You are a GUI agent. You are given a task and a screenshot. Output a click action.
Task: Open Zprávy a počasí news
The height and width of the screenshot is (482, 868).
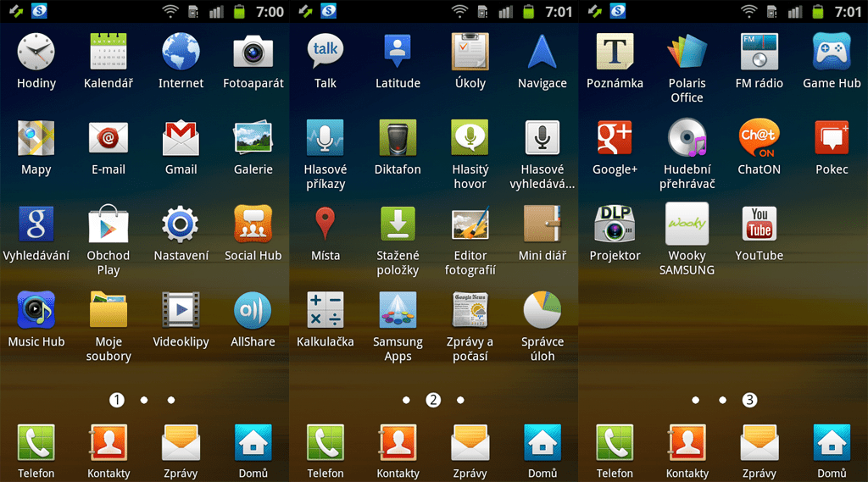(470, 310)
